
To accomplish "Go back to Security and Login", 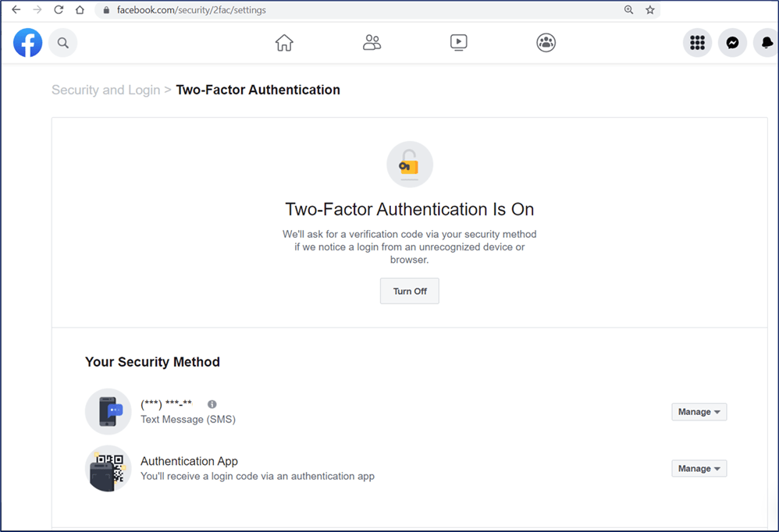I will 105,90.
